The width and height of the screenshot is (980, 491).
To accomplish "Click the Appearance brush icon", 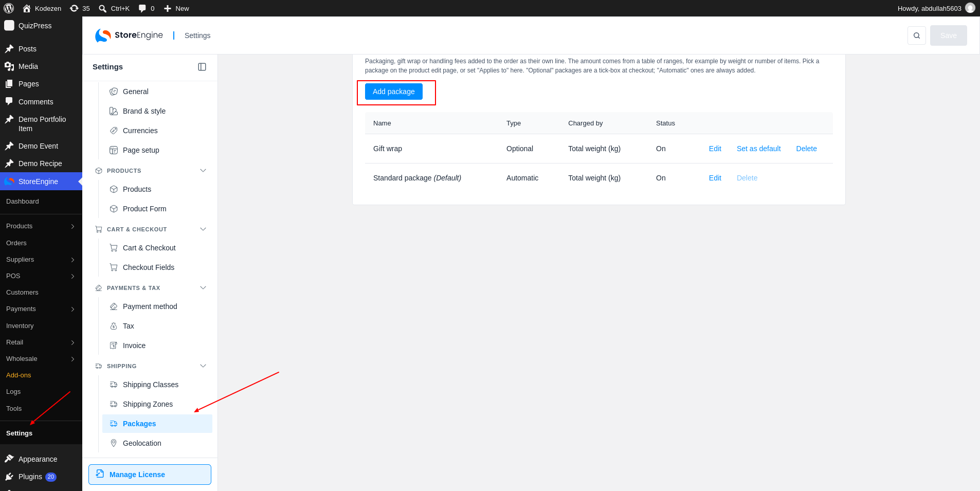I will pos(9,459).
